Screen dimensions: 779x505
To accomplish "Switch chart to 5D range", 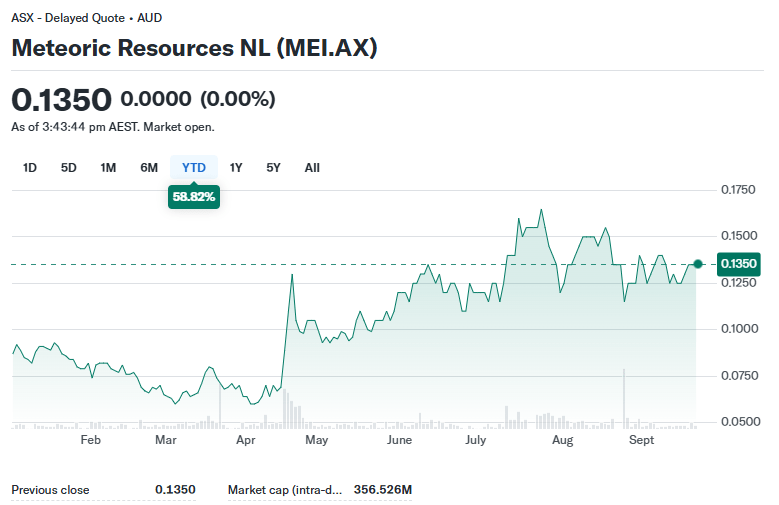I will pos(69,168).
